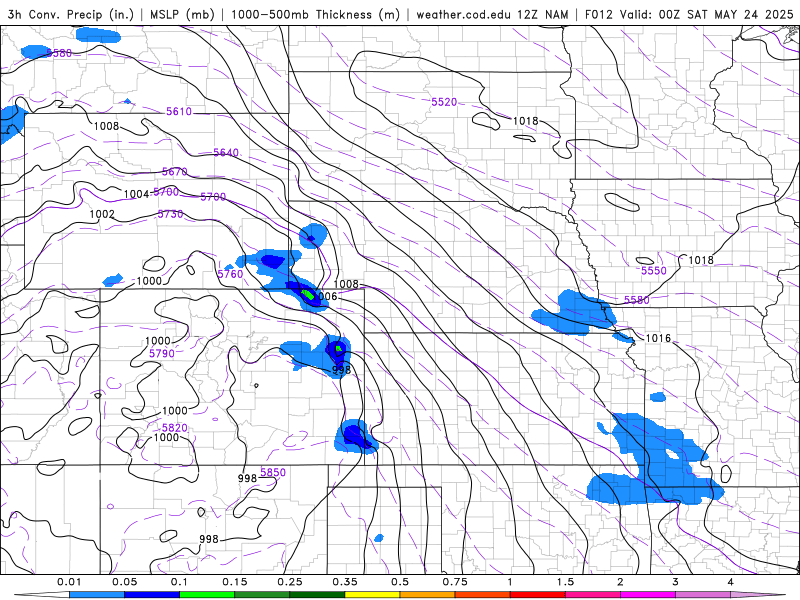Choose the orange-red 0.75–1 legend swatch
The height and width of the screenshot is (600, 800).
[x=483, y=595]
